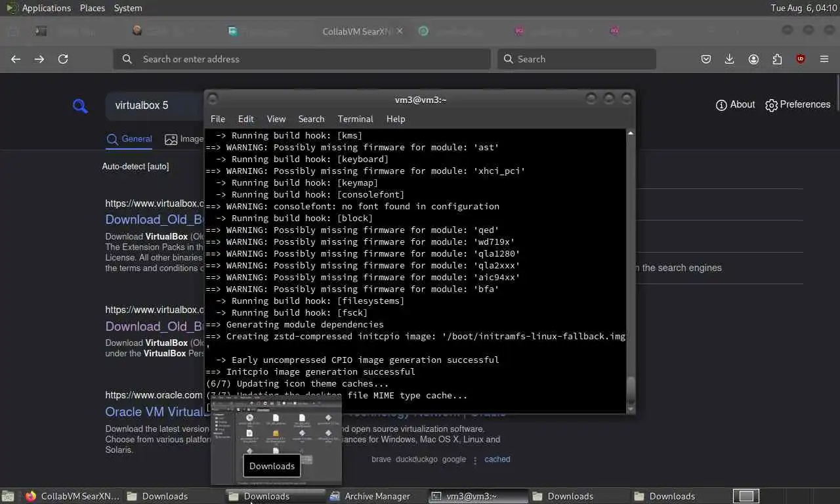Click the terminal scrollbar up arrow
Viewport: 840px width, 504px height.
(x=631, y=133)
